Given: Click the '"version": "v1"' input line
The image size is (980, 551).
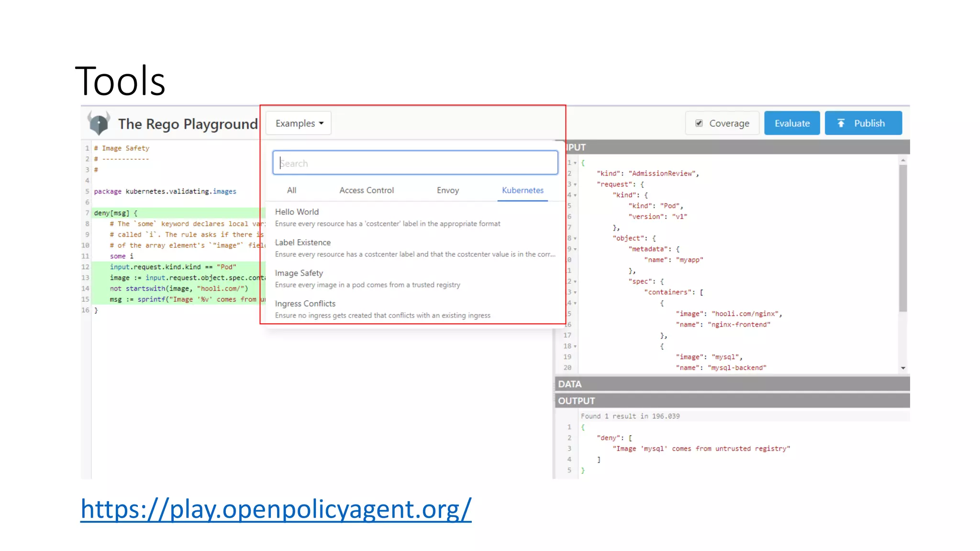Looking at the screenshot, I should 657,217.
